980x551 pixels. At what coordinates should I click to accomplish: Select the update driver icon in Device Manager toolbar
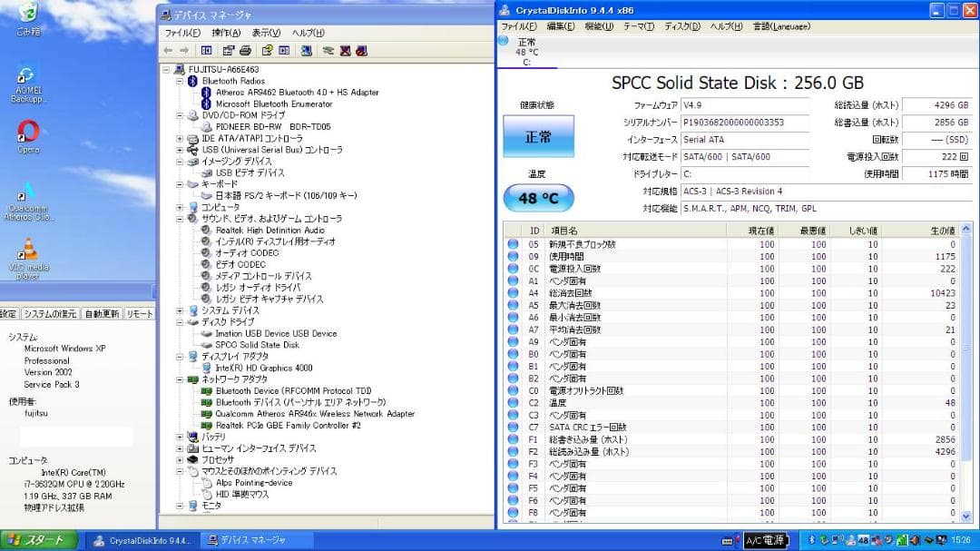point(306,51)
